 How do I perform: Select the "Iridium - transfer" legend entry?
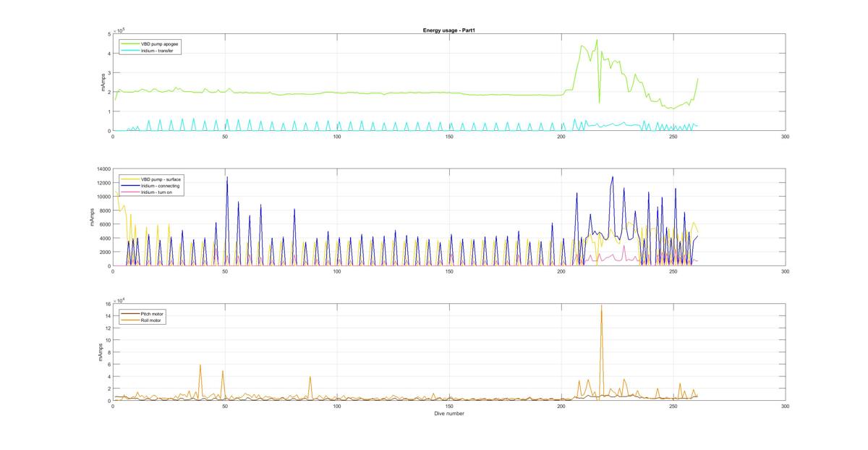[x=156, y=51]
